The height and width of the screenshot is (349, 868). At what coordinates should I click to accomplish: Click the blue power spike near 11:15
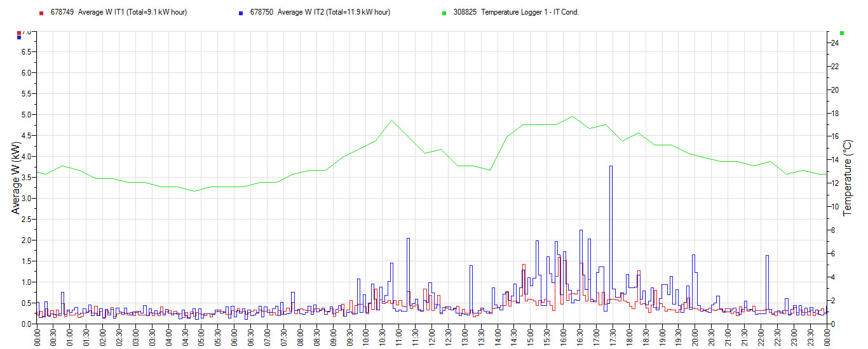[x=408, y=239]
